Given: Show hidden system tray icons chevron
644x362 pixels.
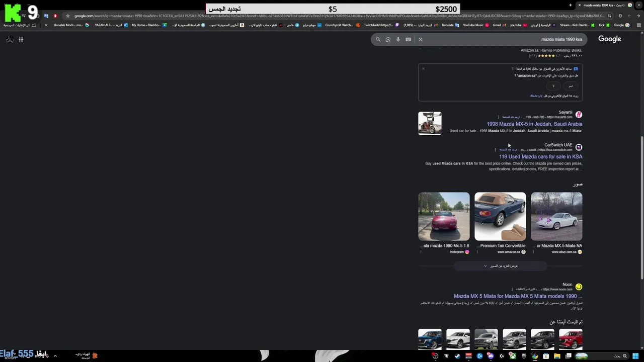Looking at the screenshot, I should [x=55, y=356].
